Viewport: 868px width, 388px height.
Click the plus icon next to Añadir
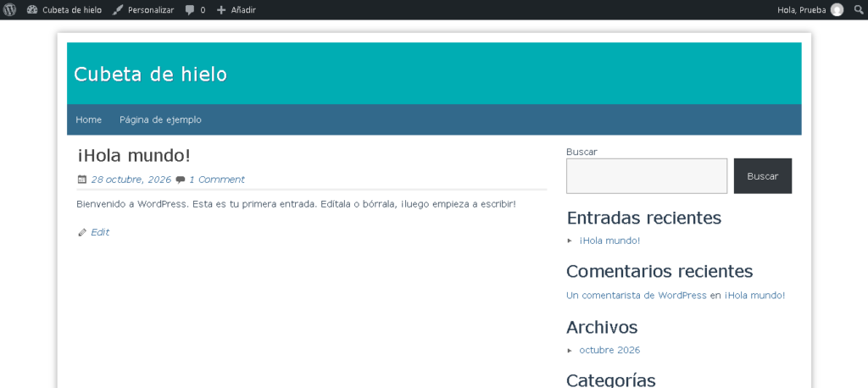(221, 10)
